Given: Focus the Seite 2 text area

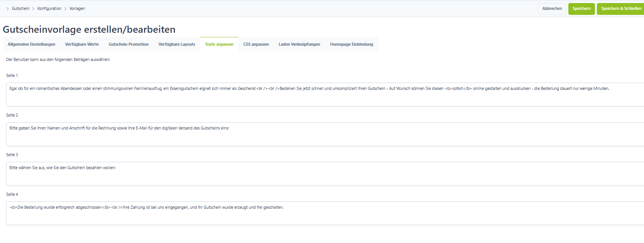Looking at the screenshot, I should coord(325,134).
